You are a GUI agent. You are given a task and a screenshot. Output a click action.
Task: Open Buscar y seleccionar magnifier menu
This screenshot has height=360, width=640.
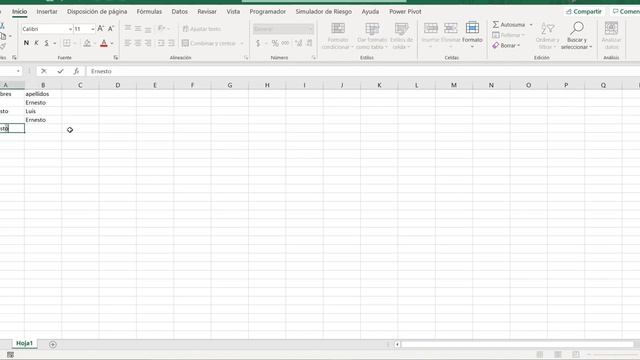point(577,36)
